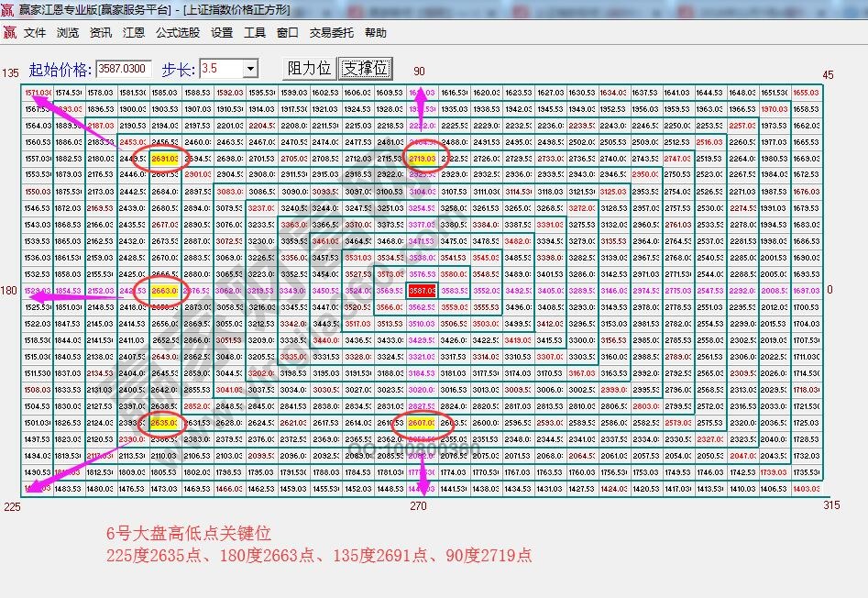Click the 赢 icon in the title bar
Viewport: 868px width, 598px height.
point(7,9)
